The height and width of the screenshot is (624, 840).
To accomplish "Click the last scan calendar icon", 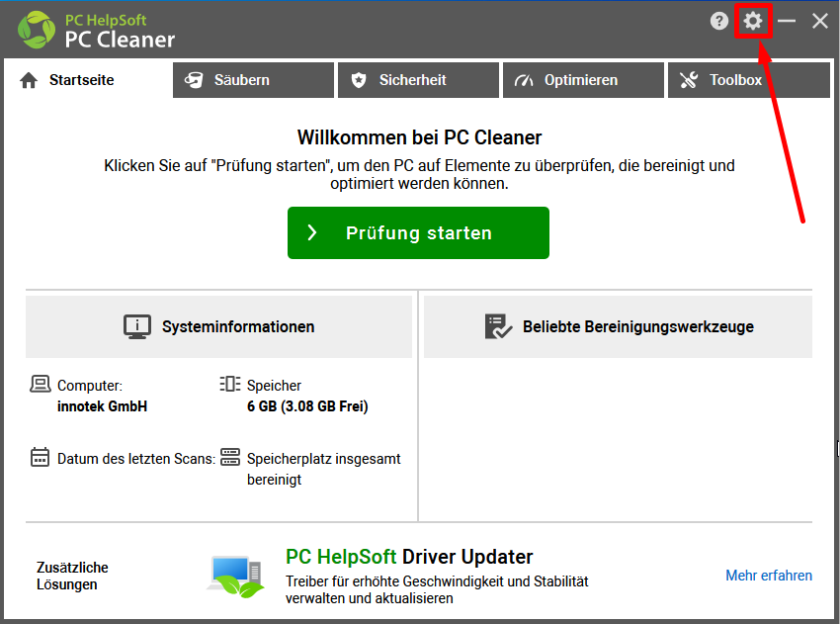I will [40, 458].
